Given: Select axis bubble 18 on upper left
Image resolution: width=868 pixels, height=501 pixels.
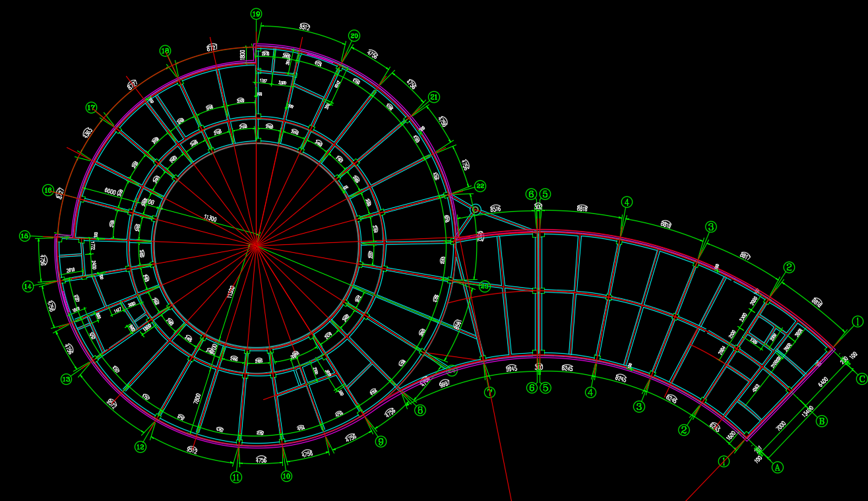Looking at the screenshot, I should tap(165, 50).
